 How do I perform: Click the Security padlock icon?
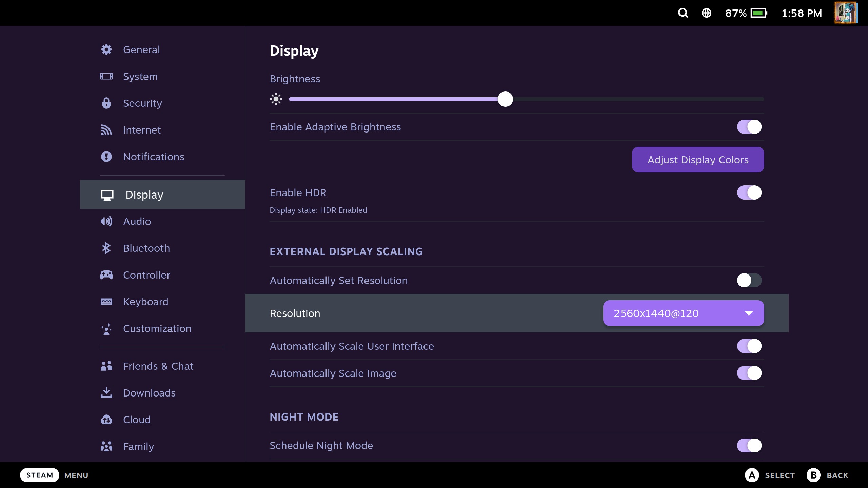[106, 103]
